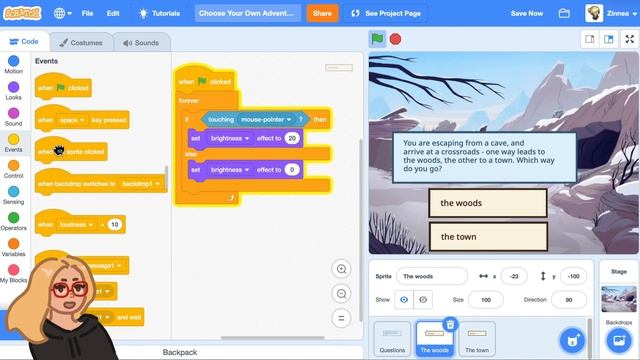Zoom out the code workspace
This screenshot has width=640, height=360.
(341, 293)
